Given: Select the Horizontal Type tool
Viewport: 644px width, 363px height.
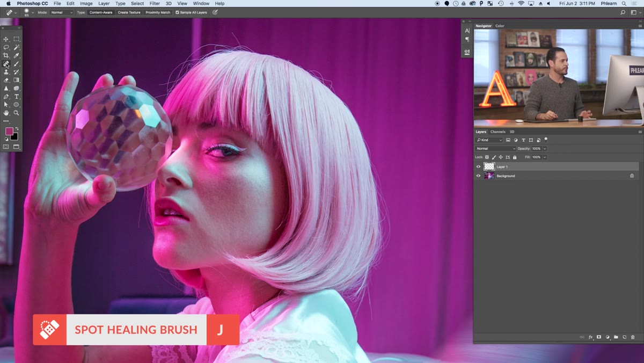Looking at the screenshot, I should [17, 97].
